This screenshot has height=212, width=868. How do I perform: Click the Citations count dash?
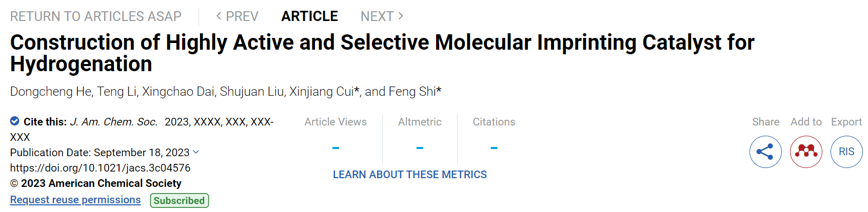(494, 148)
